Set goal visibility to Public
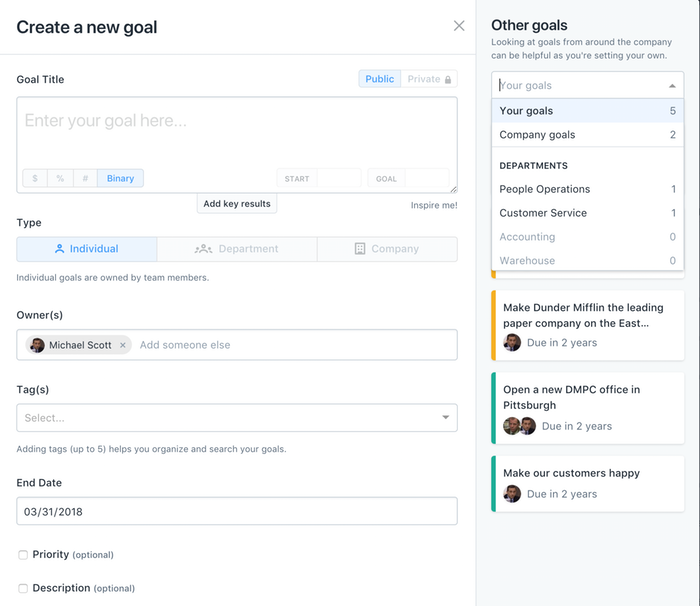Viewport: 700px width, 606px height. point(380,79)
